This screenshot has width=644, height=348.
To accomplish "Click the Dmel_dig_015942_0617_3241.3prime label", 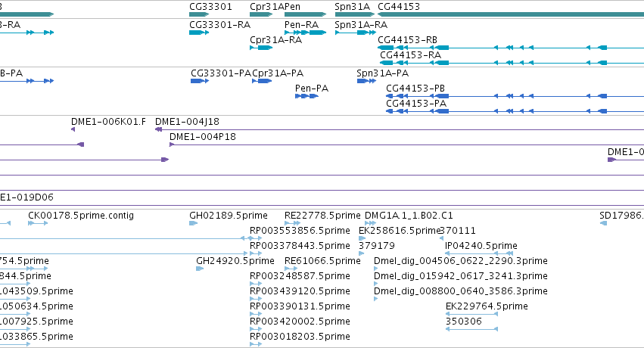I will pos(460,276).
